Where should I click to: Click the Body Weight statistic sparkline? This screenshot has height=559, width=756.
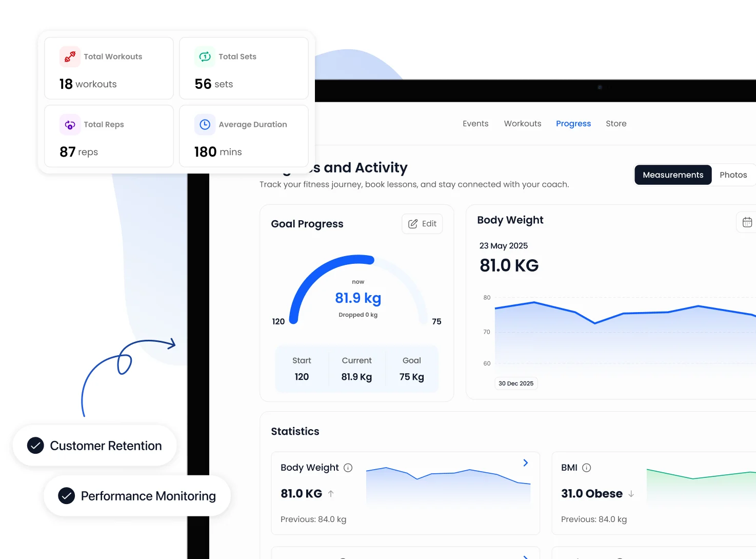(x=448, y=485)
